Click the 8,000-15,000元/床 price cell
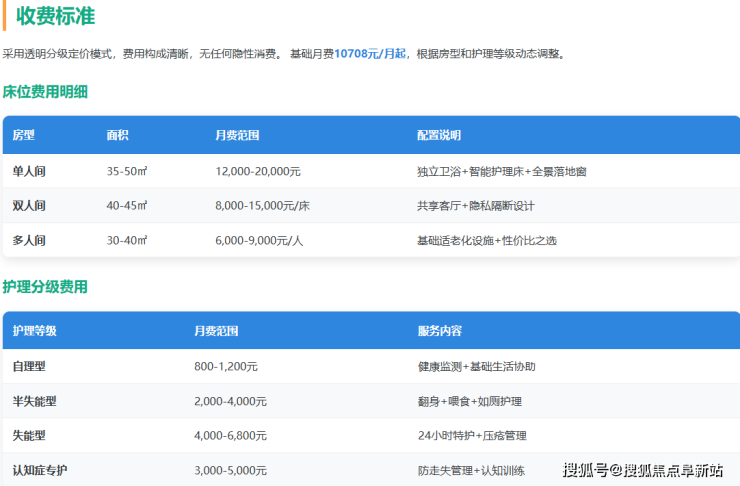Screen dimensions: 740x486 pyautogui.click(x=262, y=206)
